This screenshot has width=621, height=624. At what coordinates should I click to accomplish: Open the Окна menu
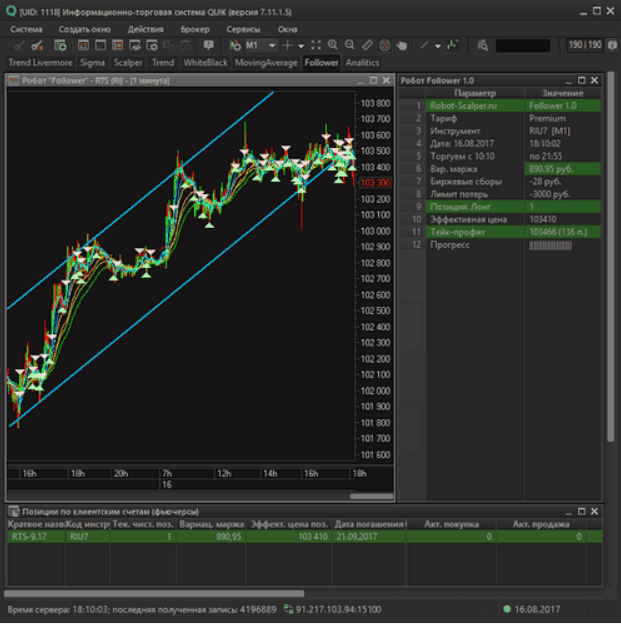(287, 29)
